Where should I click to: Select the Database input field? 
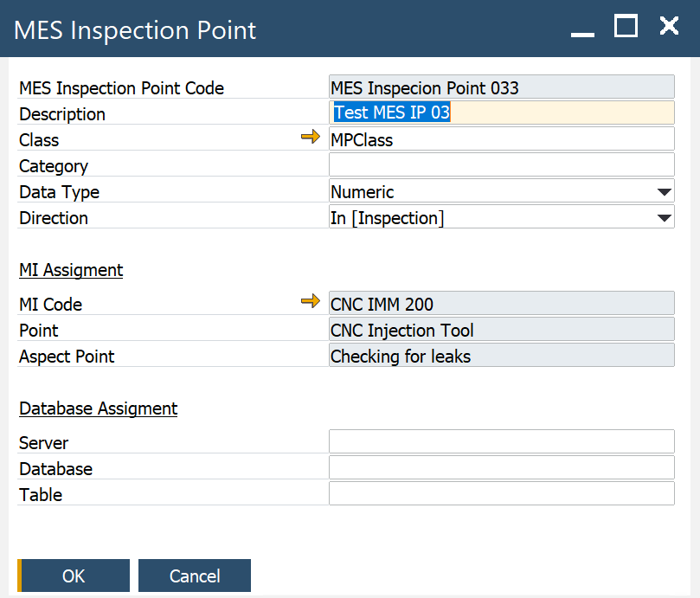point(501,468)
